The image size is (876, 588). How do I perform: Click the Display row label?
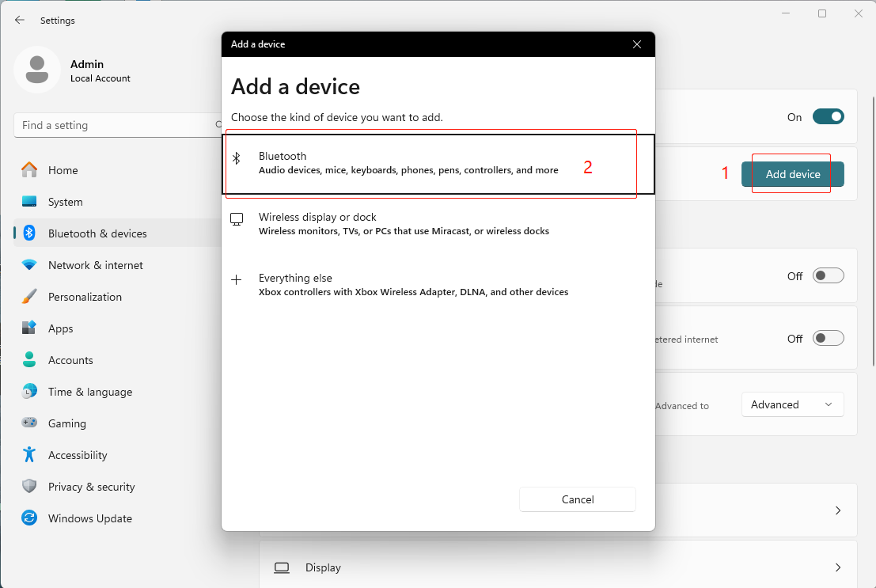point(323,568)
